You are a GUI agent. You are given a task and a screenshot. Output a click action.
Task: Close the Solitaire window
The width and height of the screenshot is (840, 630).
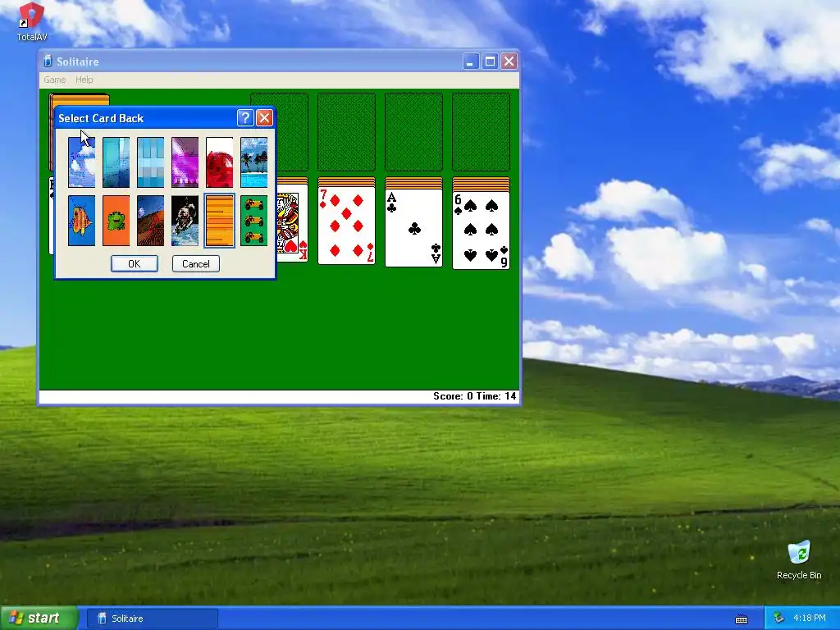click(x=509, y=62)
